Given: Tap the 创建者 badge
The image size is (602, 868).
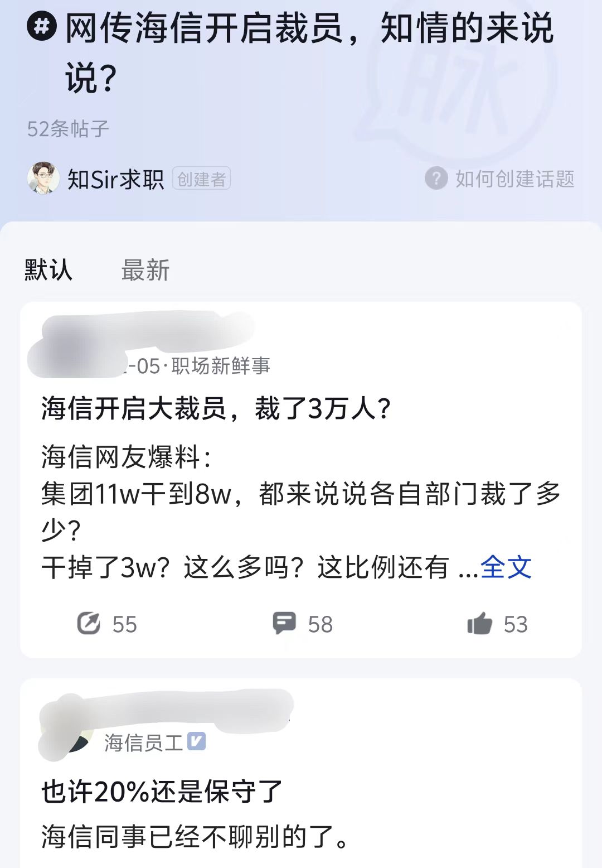Looking at the screenshot, I should (201, 179).
